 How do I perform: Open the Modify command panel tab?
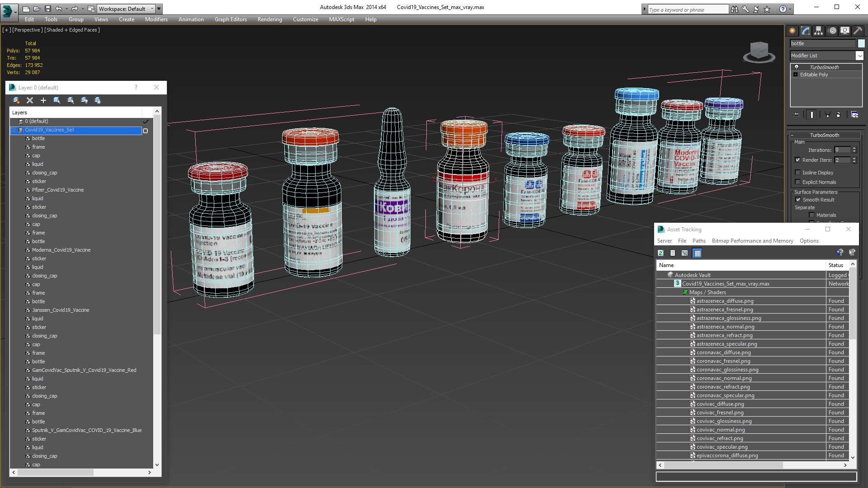click(x=806, y=31)
